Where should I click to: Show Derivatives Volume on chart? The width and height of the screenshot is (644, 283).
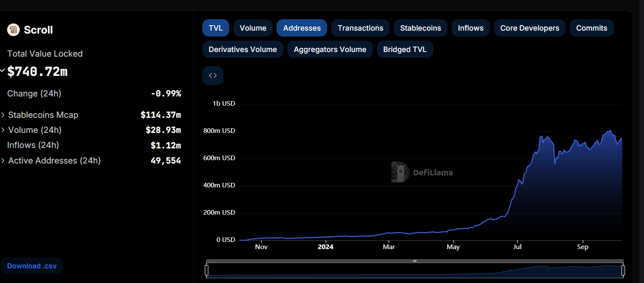tap(243, 49)
